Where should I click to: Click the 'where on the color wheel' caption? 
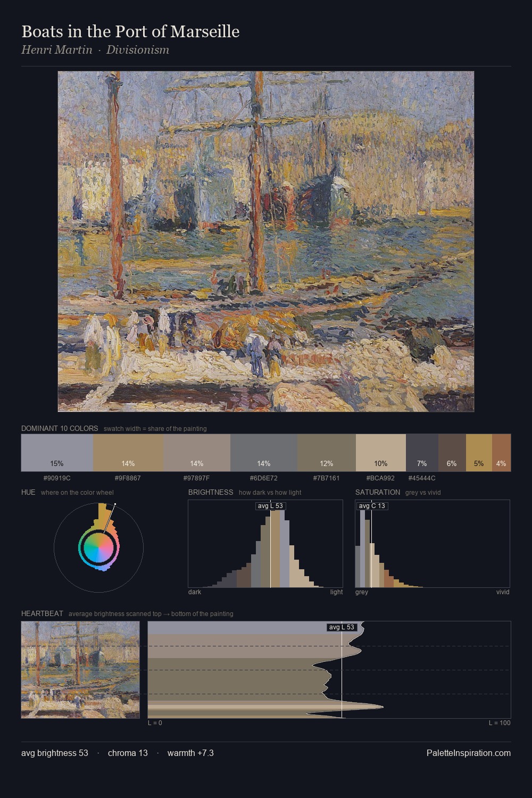[x=77, y=493]
